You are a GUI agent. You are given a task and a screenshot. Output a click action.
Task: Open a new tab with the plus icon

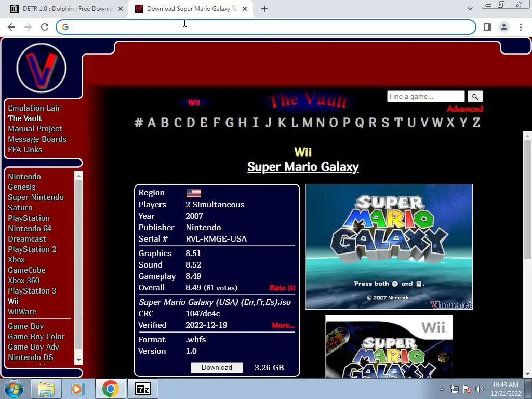264,9
